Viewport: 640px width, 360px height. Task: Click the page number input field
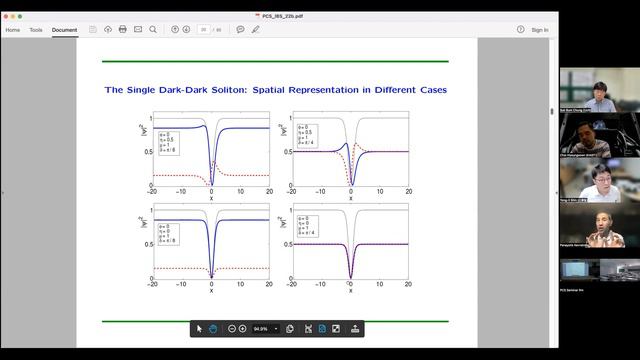point(204,30)
